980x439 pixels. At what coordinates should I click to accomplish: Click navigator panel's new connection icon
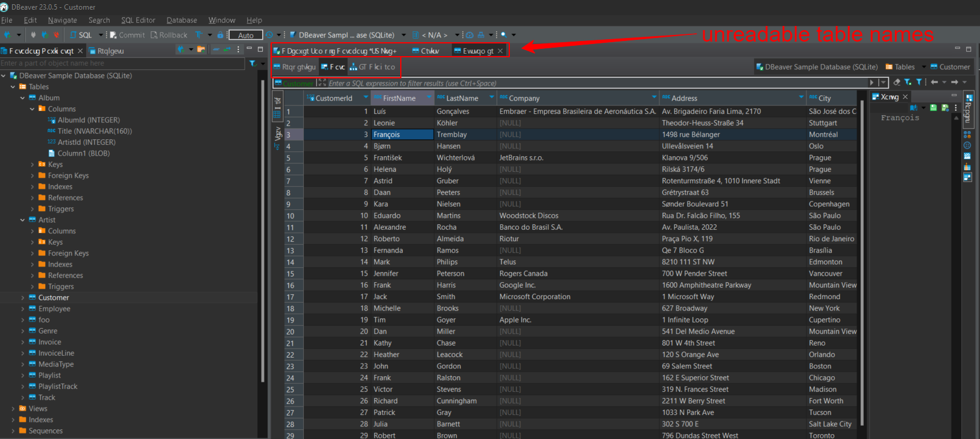click(x=180, y=49)
